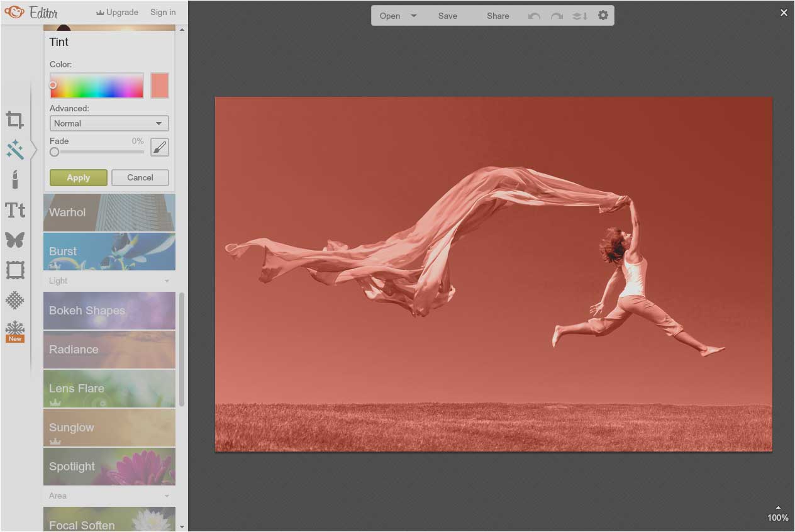This screenshot has width=795, height=532.
Task: Open the settings gear in toolbar
Action: tap(603, 16)
